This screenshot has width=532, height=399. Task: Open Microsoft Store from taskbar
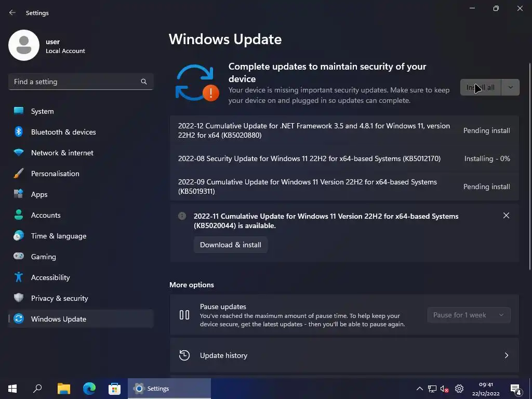pos(115,389)
